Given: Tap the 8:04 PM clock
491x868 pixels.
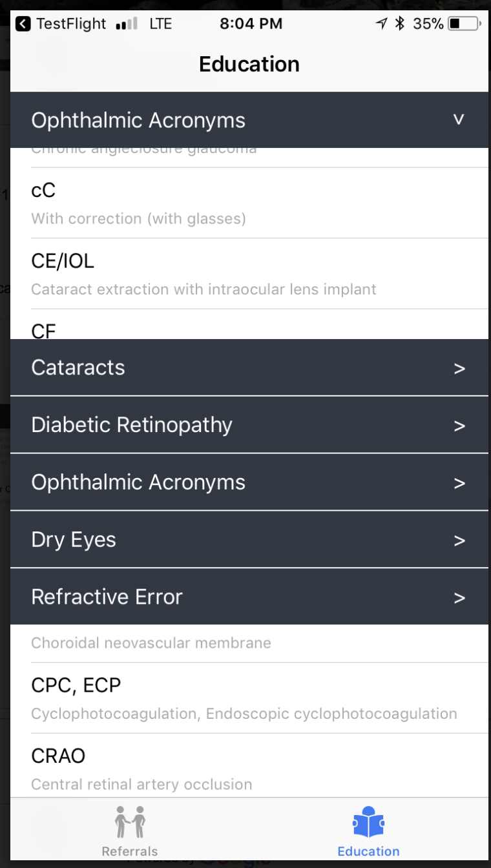Looking at the screenshot, I should click(251, 25).
